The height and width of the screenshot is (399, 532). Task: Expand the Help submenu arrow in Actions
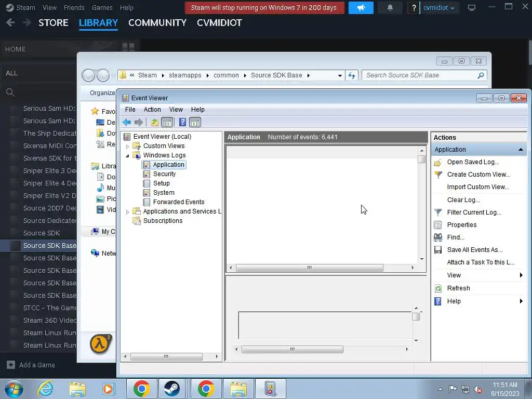point(521,301)
